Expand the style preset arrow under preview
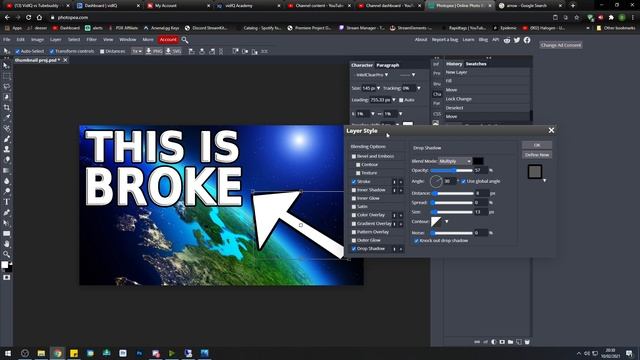640x360 pixels. (x=544, y=180)
